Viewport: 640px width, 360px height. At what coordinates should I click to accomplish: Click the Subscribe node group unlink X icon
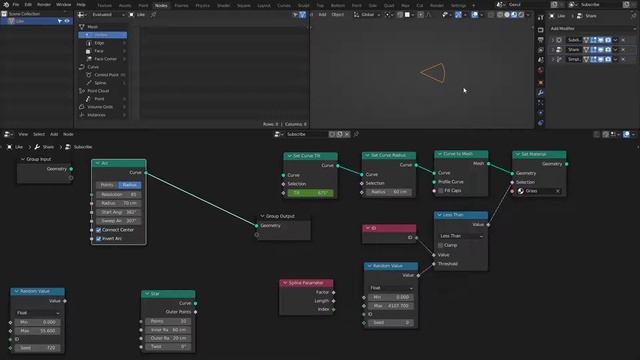[347, 134]
